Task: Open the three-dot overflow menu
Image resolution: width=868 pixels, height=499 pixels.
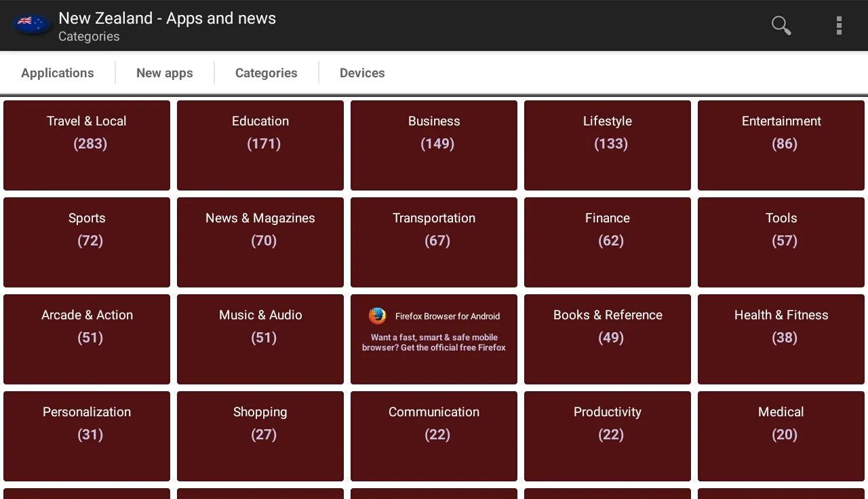Action: [x=839, y=25]
